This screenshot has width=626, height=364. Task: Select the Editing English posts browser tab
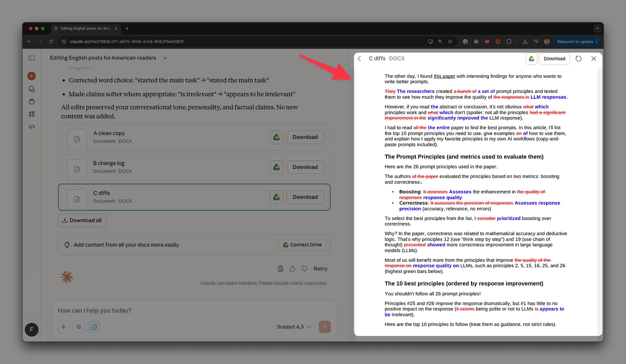[x=85, y=28]
